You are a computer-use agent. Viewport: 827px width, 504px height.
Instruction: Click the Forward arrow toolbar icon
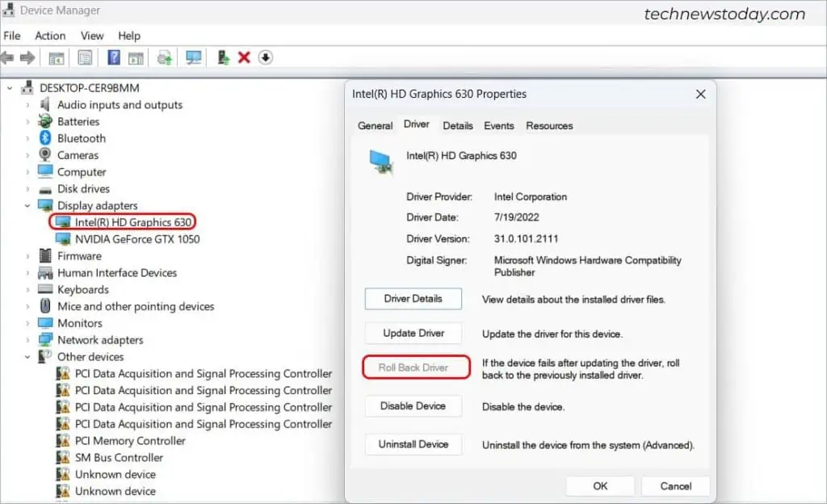[27, 57]
